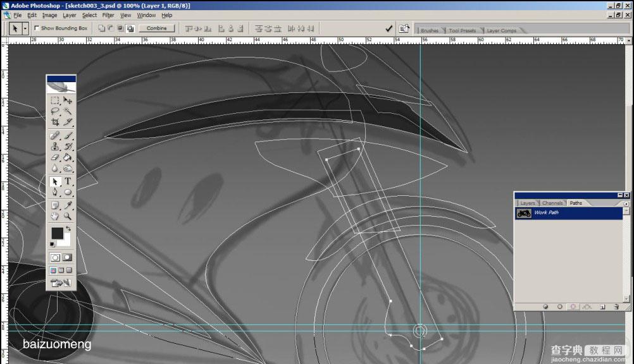Jump to ImageReady from the toolbox
The width and height of the screenshot is (634, 364).
(x=61, y=283)
